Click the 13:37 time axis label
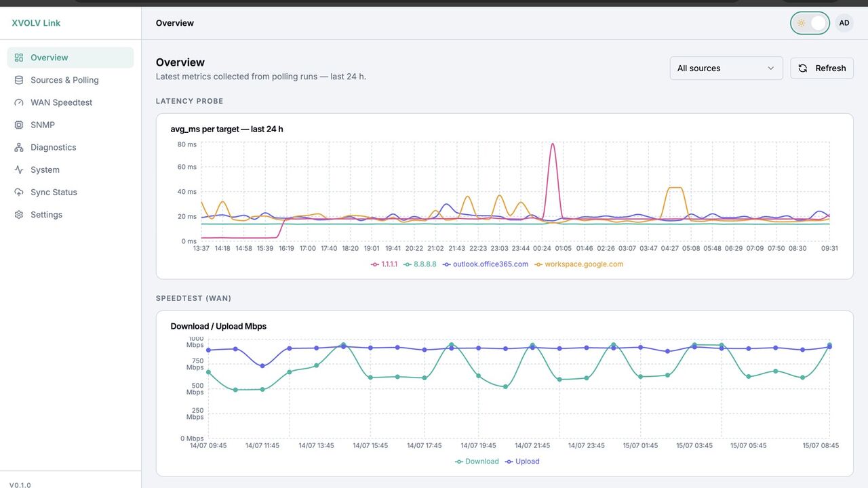The height and width of the screenshot is (488, 868). [201, 248]
